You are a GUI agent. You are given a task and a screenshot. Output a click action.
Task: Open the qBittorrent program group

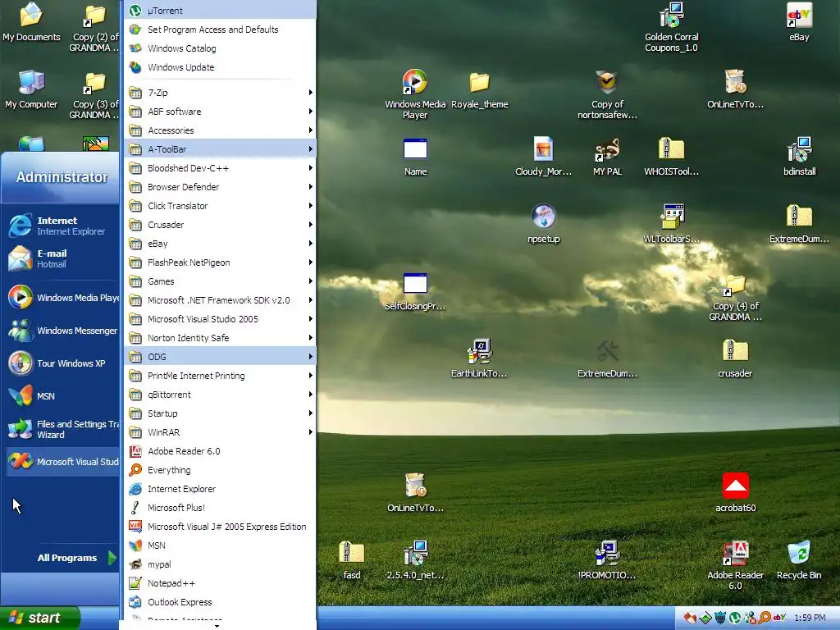pyautogui.click(x=220, y=395)
